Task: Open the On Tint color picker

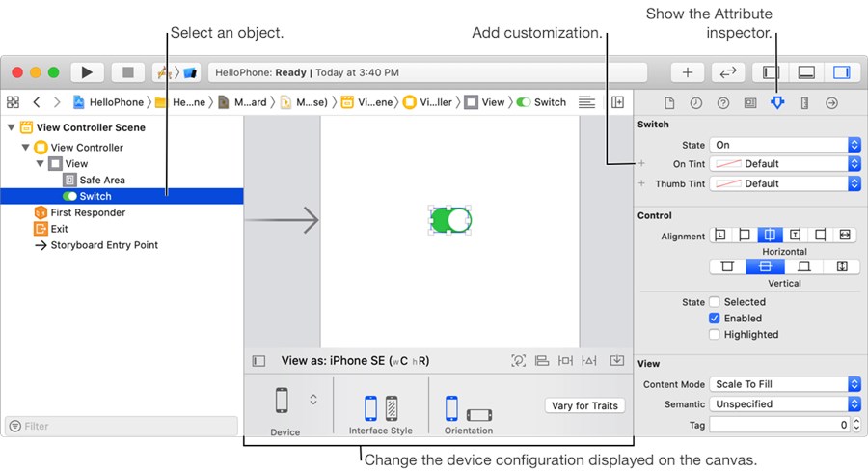Action: tap(784, 164)
